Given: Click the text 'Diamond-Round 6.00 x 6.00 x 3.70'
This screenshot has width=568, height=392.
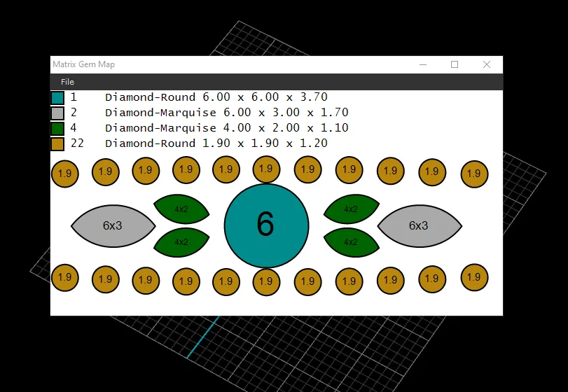Looking at the screenshot, I should coord(216,97).
